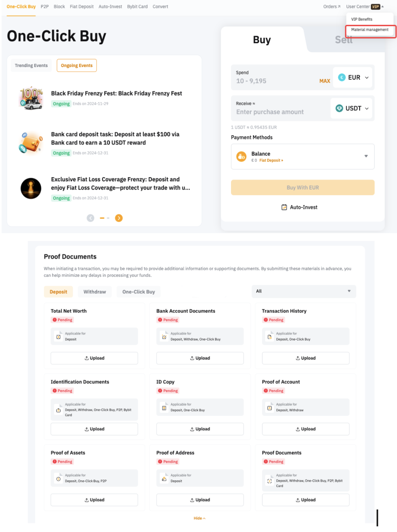397x532 pixels.
Task: Collapse documents with the Hide expander
Action: (199, 518)
